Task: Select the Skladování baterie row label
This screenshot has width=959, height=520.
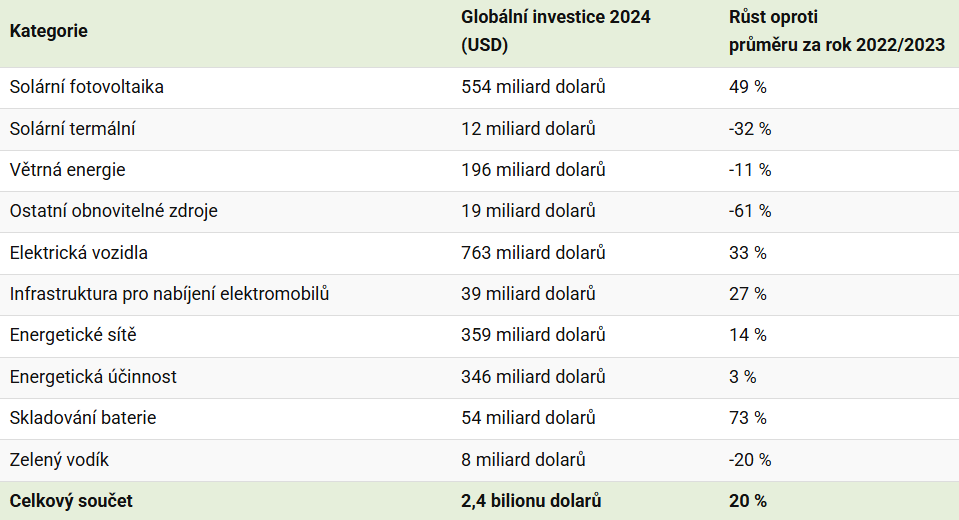Action: [83, 418]
